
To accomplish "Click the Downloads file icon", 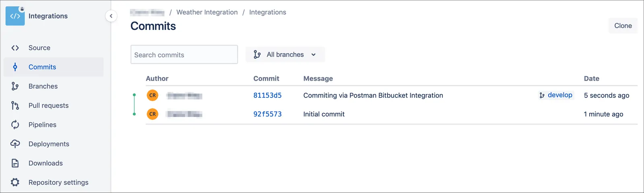I will pos(15,163).
